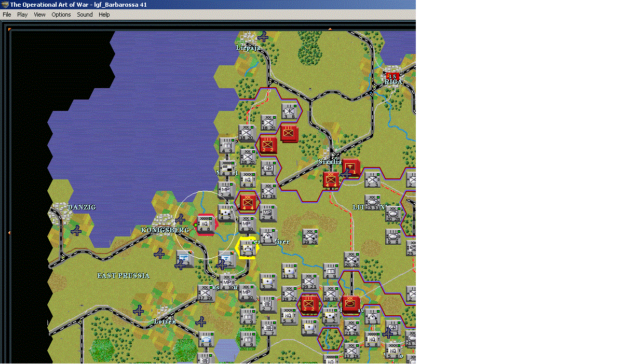Select the 19 26 division counter
624x364 pixels.
pos(310,236)
